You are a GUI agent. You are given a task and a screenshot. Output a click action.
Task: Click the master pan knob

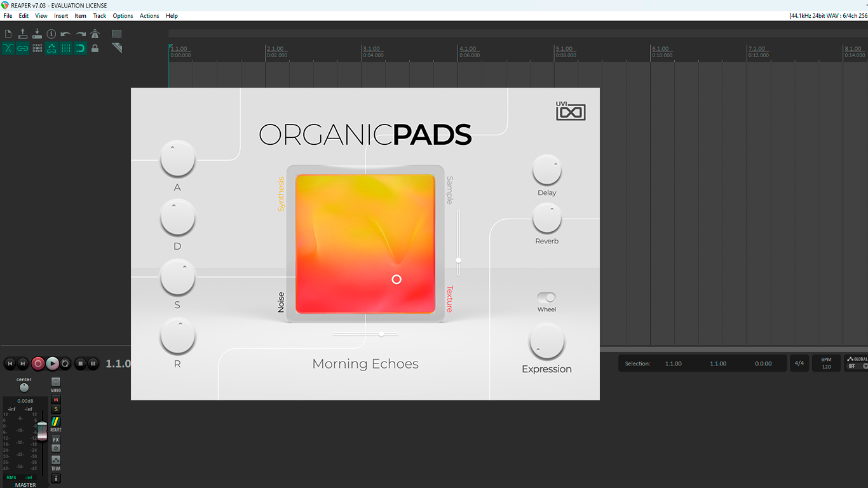(x=24, y=388)
